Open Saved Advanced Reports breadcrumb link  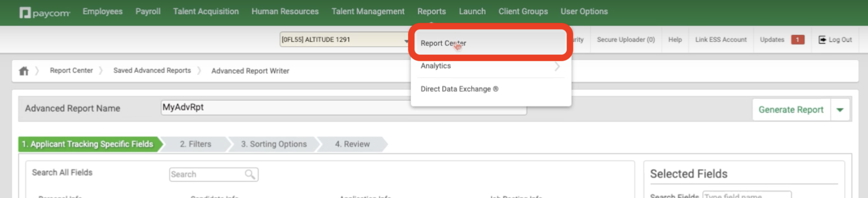pos(152,70)
